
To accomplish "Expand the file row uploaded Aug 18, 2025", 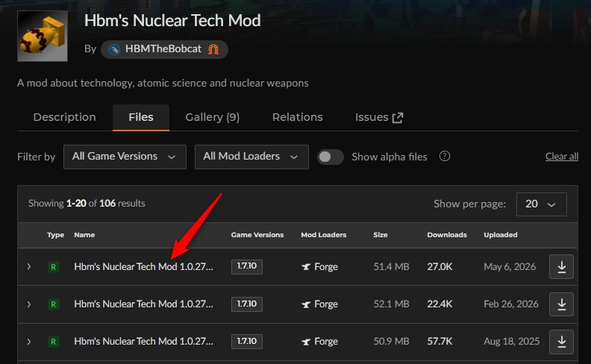I will click(29, 342).
